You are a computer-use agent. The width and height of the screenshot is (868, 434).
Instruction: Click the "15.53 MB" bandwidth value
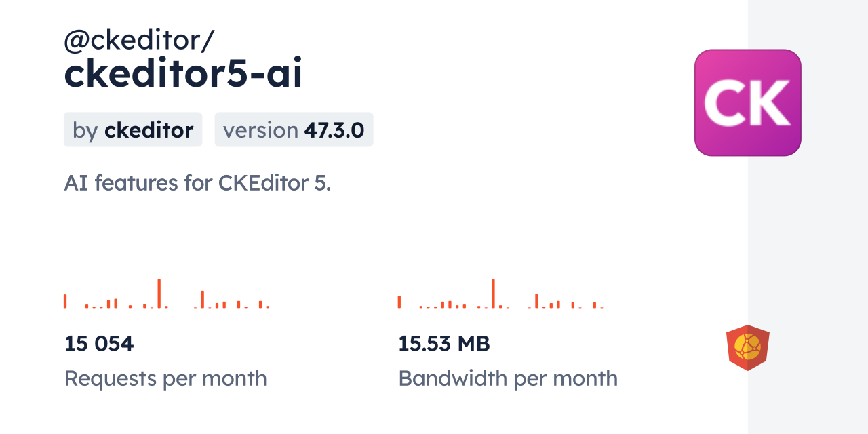[x=444, y=344]
